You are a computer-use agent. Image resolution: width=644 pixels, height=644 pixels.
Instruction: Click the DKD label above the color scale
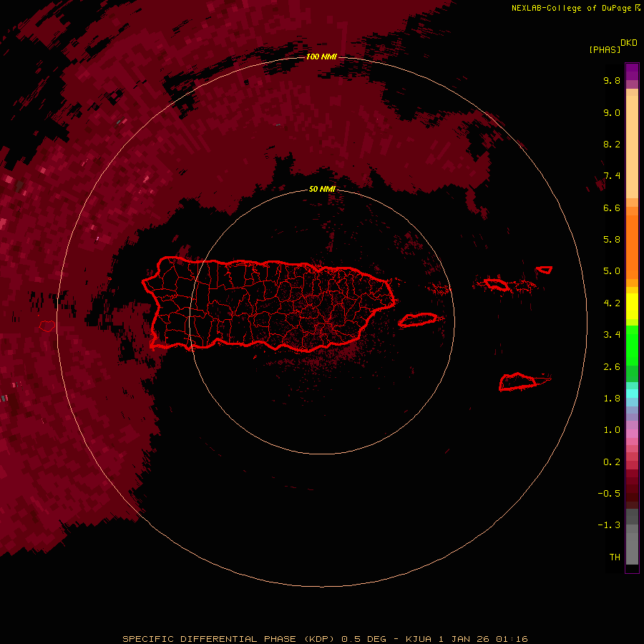pyautogui.click(x=629, y=43)
